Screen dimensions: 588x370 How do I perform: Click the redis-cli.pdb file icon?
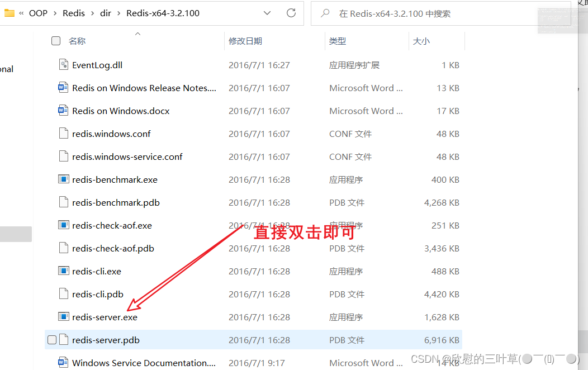(x=63, y=293)
